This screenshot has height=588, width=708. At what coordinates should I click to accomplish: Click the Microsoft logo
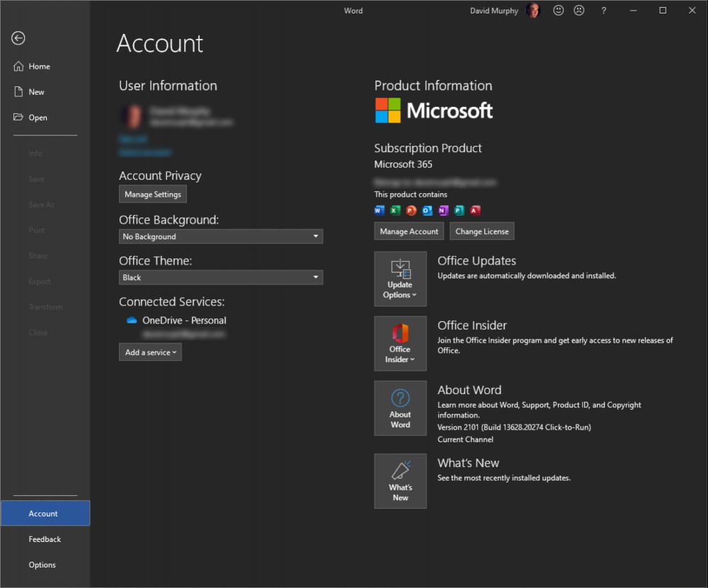pyautogui.click(x=433, y=110)
